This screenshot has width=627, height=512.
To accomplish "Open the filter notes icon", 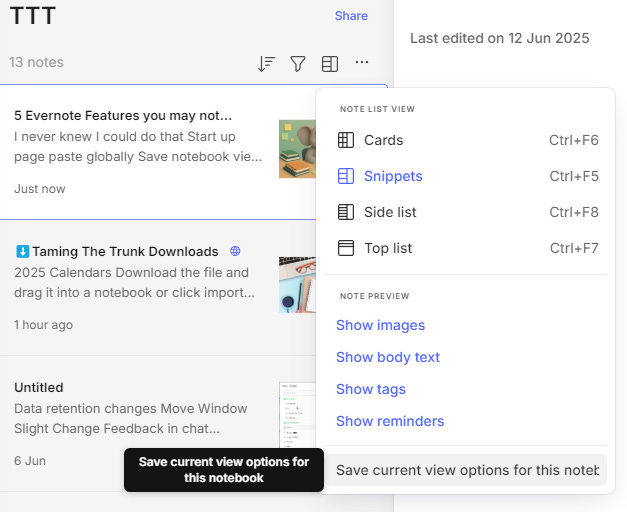I will (298, 64).
